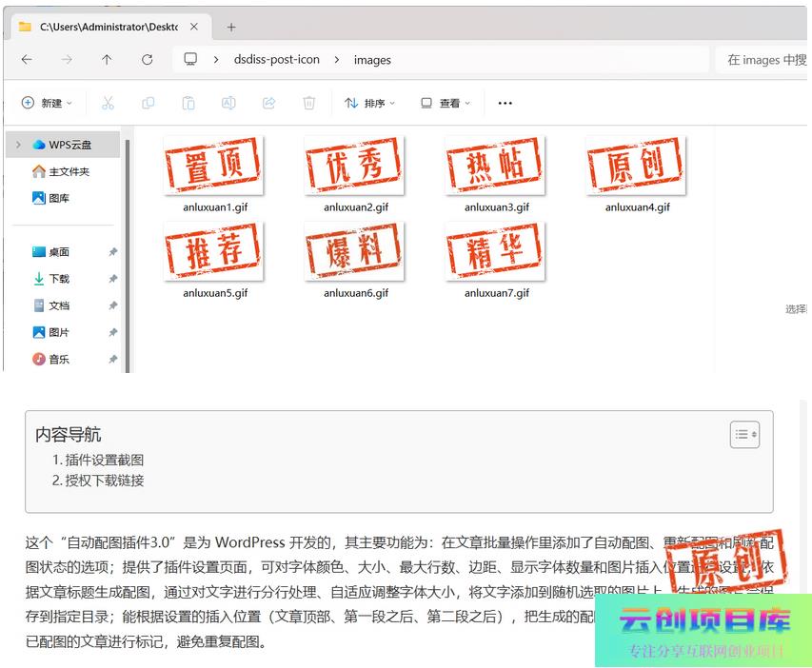Open the 新建 dropdown menu

(x=47, y=103)
